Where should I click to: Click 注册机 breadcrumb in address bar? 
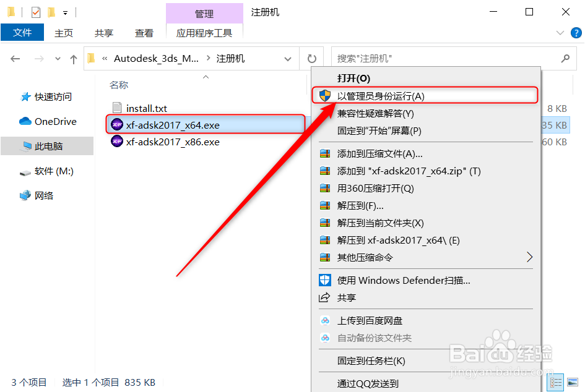click(230, 59)
